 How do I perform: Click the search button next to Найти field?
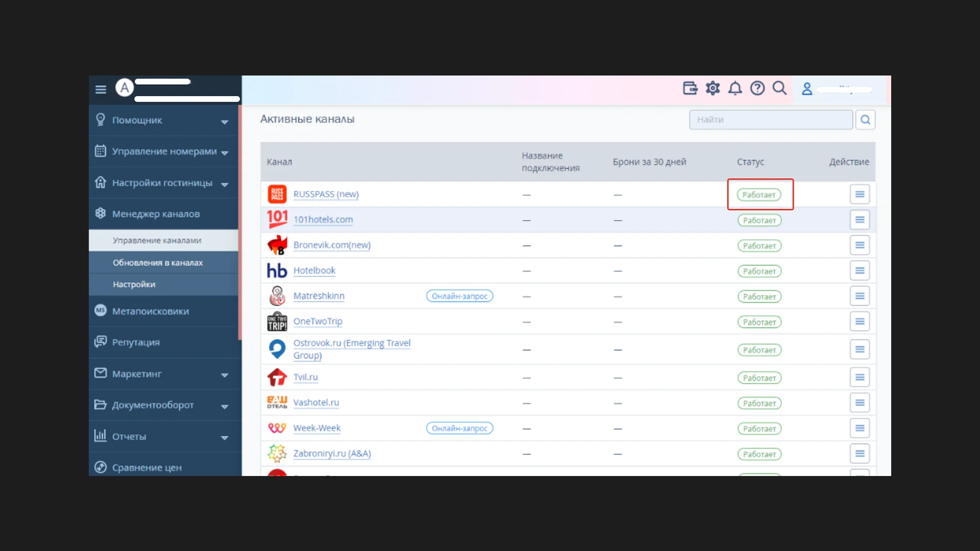click(x=865, y=119)
